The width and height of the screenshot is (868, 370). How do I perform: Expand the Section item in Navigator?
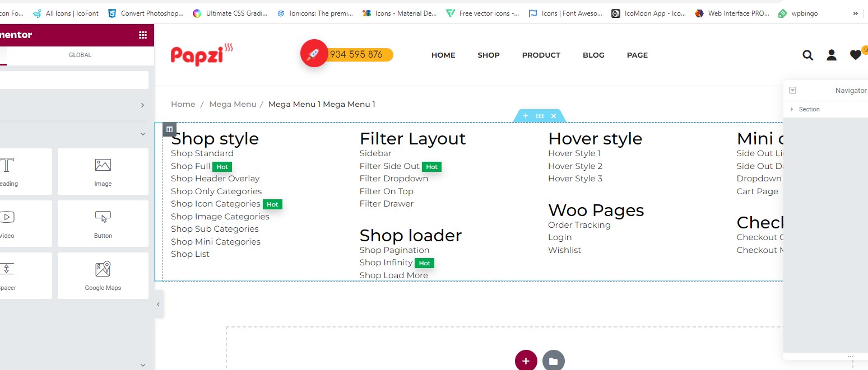coord(792,109)
